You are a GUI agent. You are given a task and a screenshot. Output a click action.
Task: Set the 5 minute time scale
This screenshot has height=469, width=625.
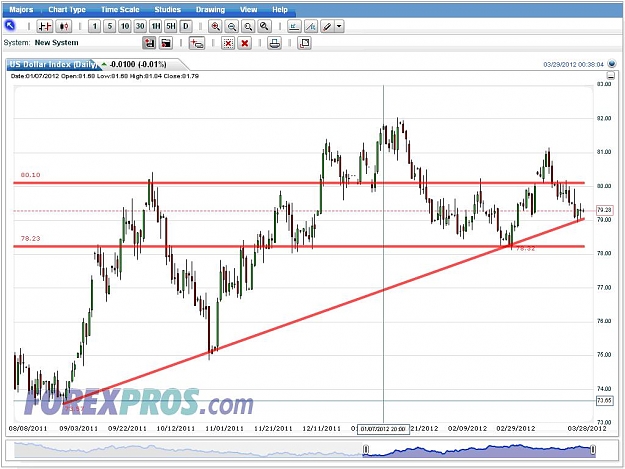click(x=110, y=27)
